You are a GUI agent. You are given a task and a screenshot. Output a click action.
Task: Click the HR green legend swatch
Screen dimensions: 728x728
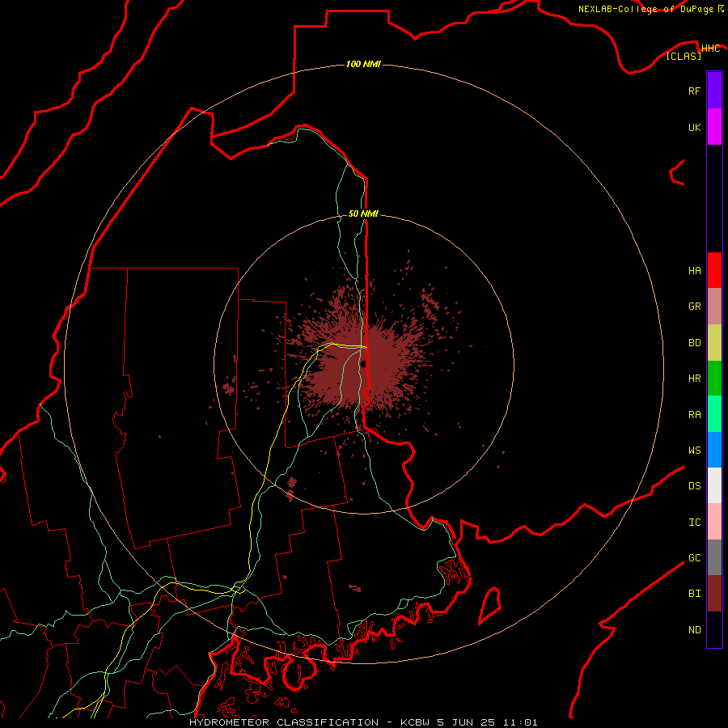click(x=714, y=379)
